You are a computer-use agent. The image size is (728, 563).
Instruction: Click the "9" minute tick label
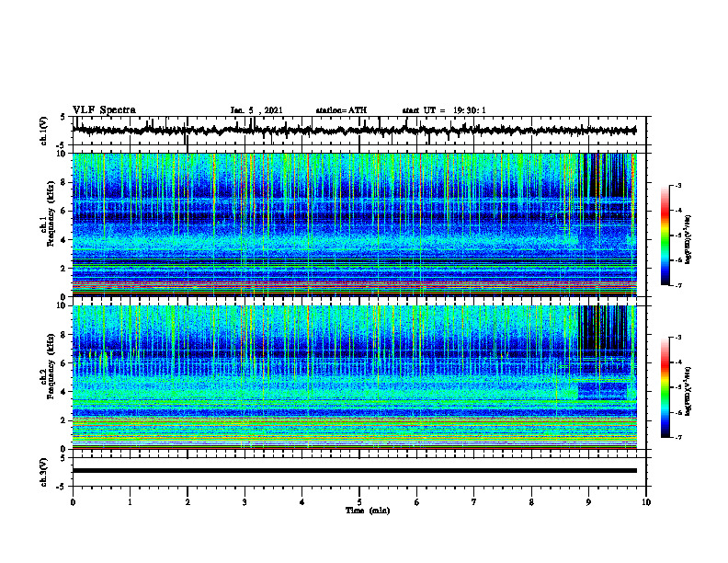point(588,502)
